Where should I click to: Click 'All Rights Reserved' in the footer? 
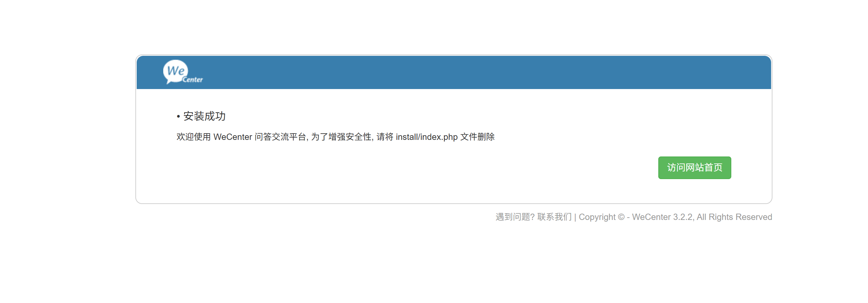click(734, 217)
